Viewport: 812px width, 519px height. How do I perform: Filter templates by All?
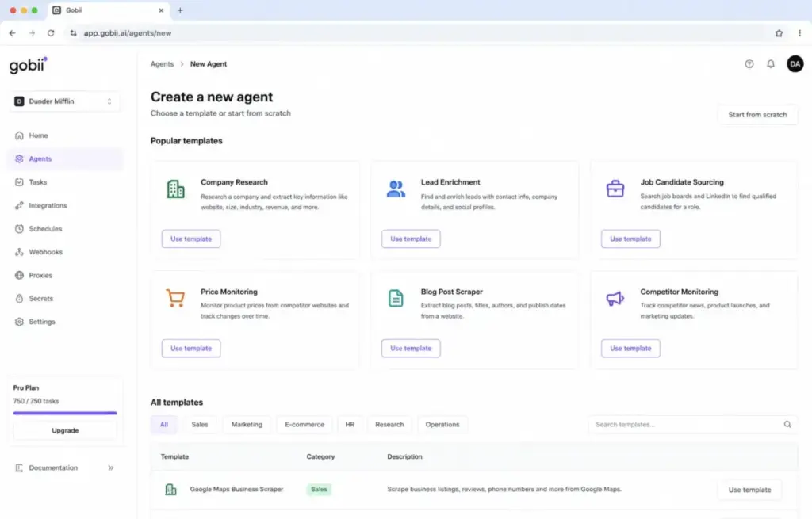164,424
